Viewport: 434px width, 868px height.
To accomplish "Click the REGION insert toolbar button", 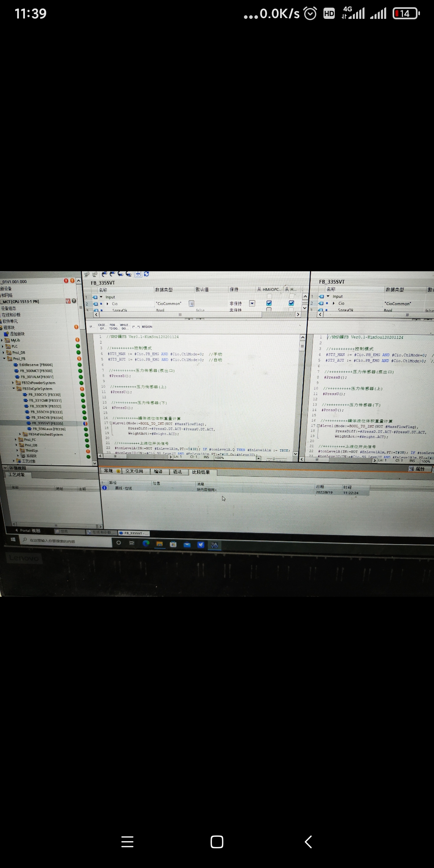I will 147,327.
